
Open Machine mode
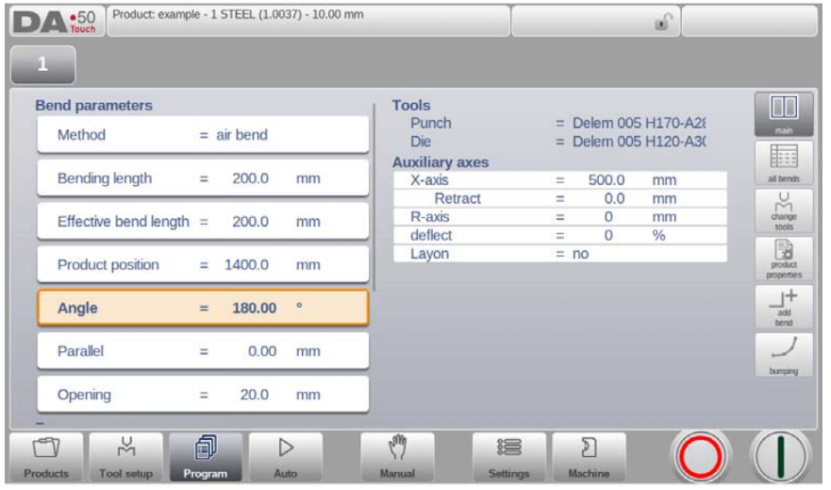(589, 457)
